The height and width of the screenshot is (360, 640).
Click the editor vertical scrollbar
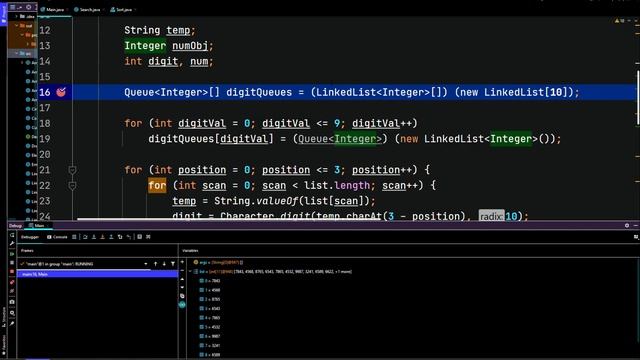point(638,98)
